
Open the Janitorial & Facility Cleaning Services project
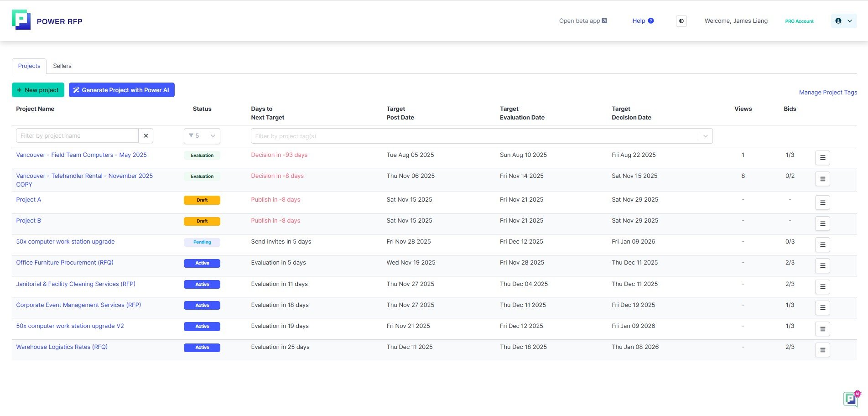coord(76,284)
